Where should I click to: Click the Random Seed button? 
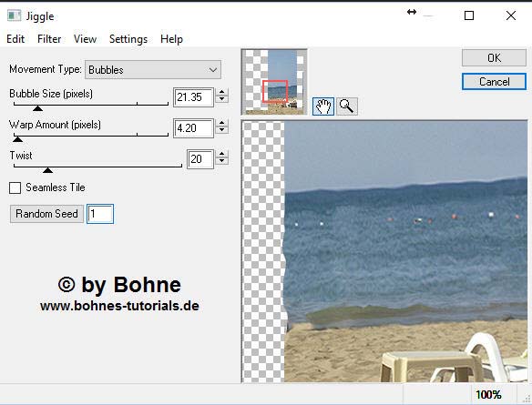pos(46,214)
